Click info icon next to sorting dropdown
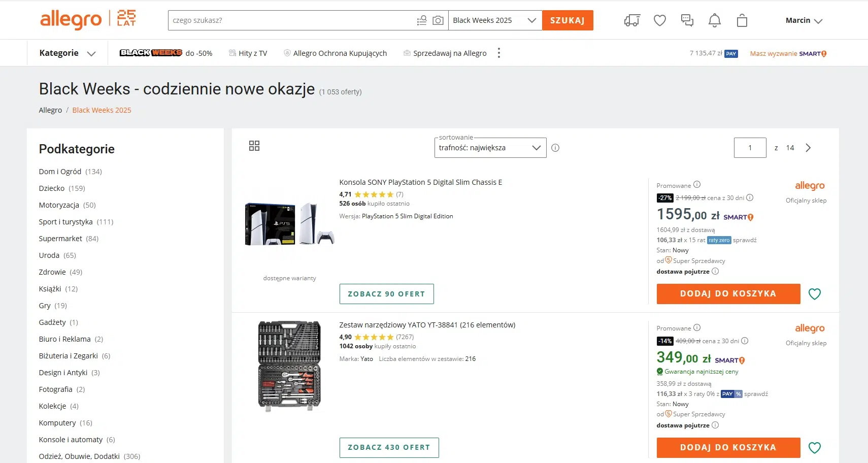Image resolution: width=868 pixels, height=463 pixels. pyautogui.click(x=555, y=148)
